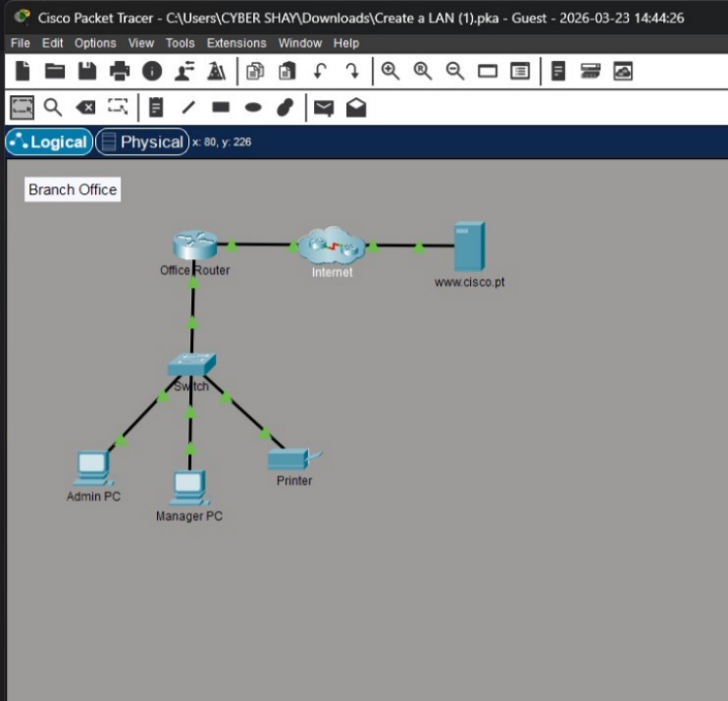
Task: Click the Redo arrow icon
Action: tap(352, 72)
